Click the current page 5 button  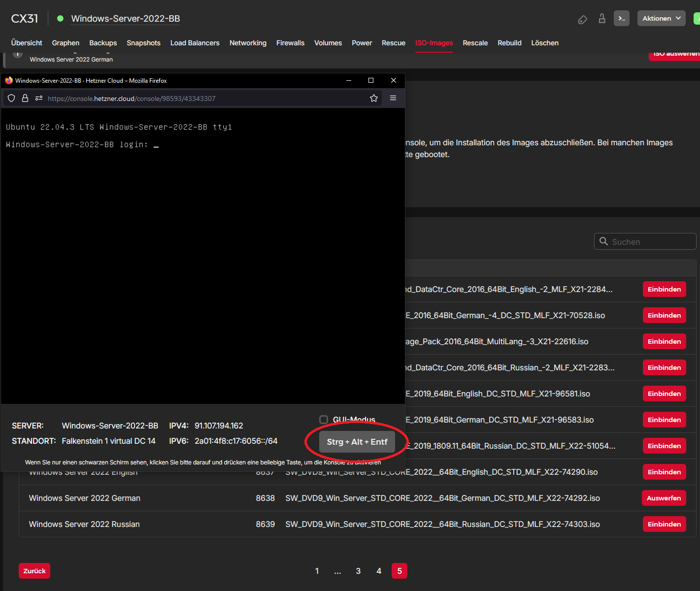pyautogui.click(x=400, y=571)
